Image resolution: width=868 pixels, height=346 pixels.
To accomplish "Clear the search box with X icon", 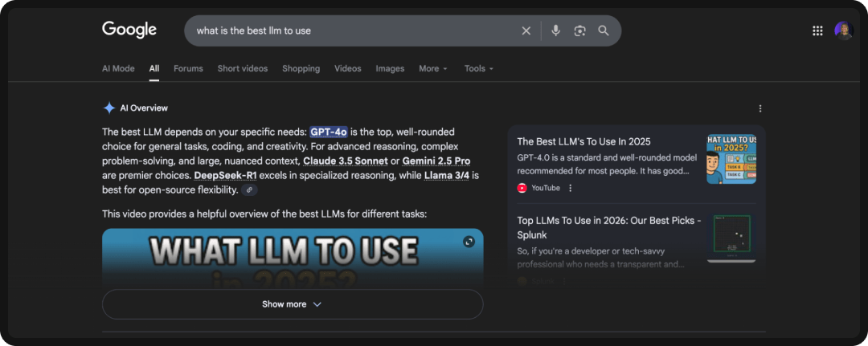I will pyautogui.click(x=526, y=31).
